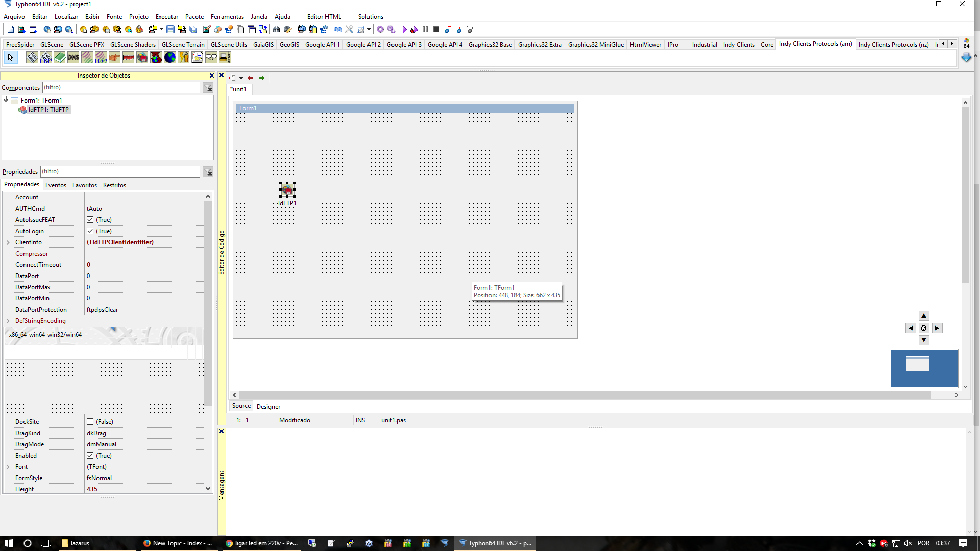980x551 pixels.
Task: Click the green forward navigation arrow
Action: [x=262, y=78]
